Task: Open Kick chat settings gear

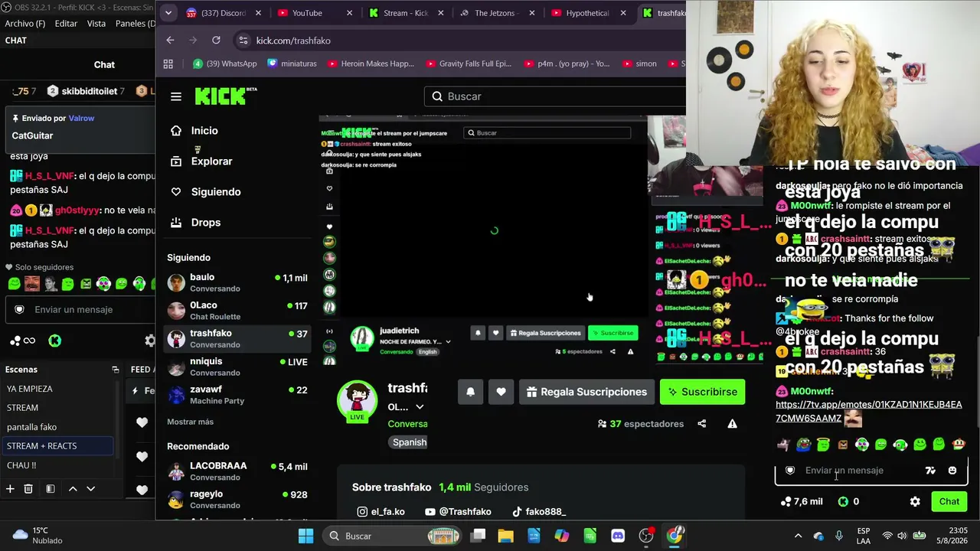Action: click(915, 502)
